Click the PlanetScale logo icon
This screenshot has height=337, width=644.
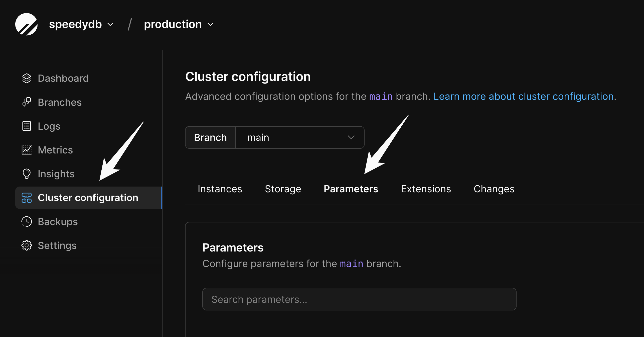click(x=26, y=24)
